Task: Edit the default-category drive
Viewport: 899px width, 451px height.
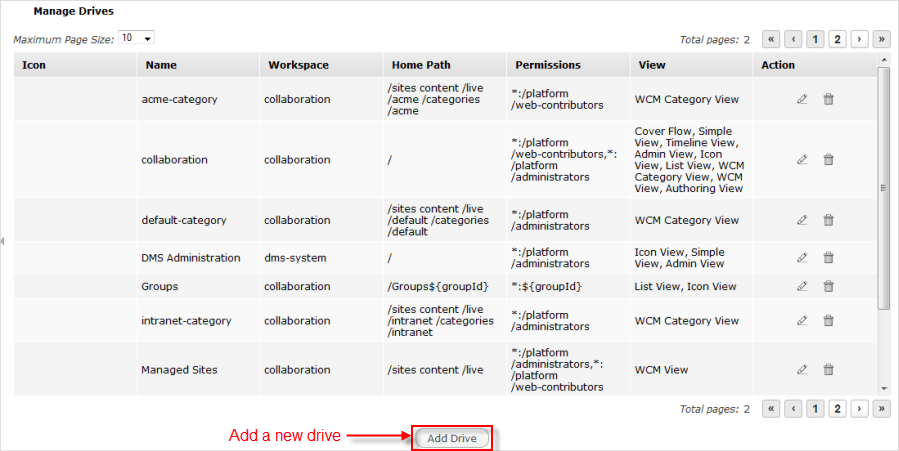Action: (802, 220)
